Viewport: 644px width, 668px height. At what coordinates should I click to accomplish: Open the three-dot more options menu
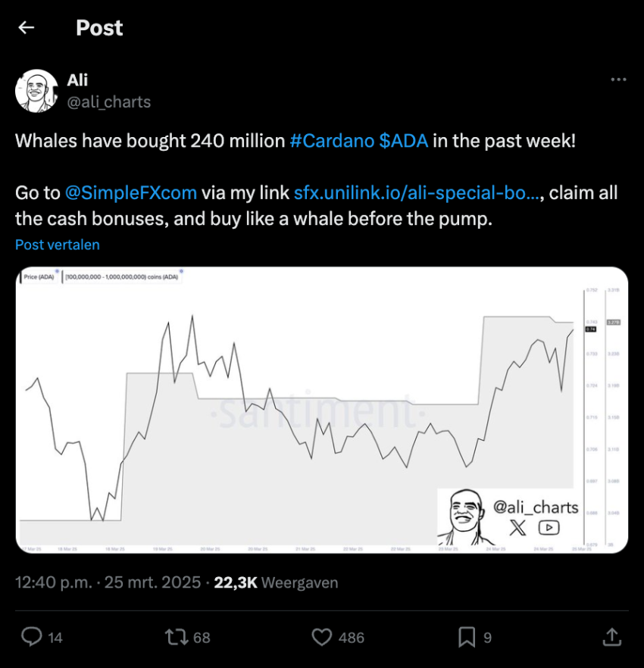pyautogui.click(x=618, y=79)
